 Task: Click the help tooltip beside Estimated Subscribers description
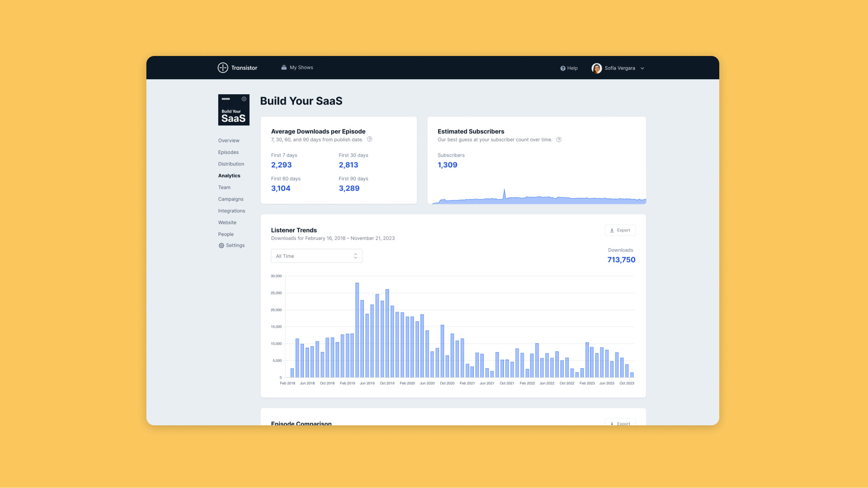point(559,139)
